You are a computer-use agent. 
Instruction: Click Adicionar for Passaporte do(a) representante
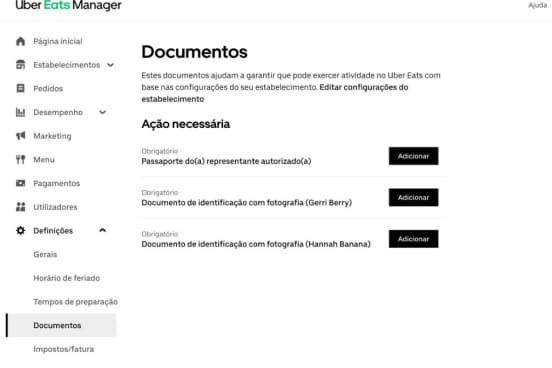pyautogui.click(x=413, y=156)
